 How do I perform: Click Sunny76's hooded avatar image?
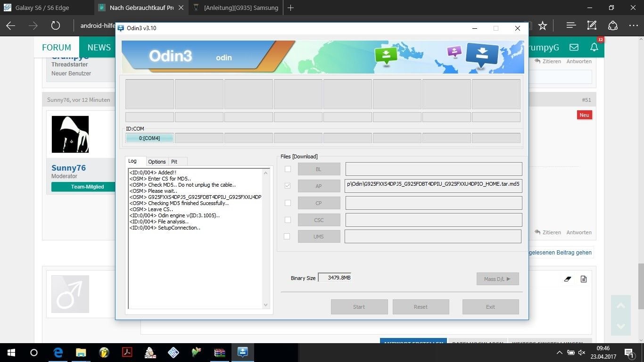pyautogui.click(x=70, y=134)
